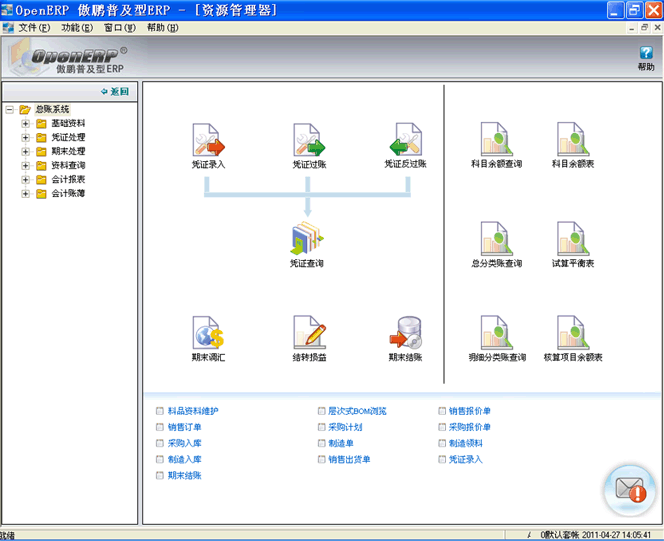Open the 采购计划 shortcut link

[x=346, y=427]
